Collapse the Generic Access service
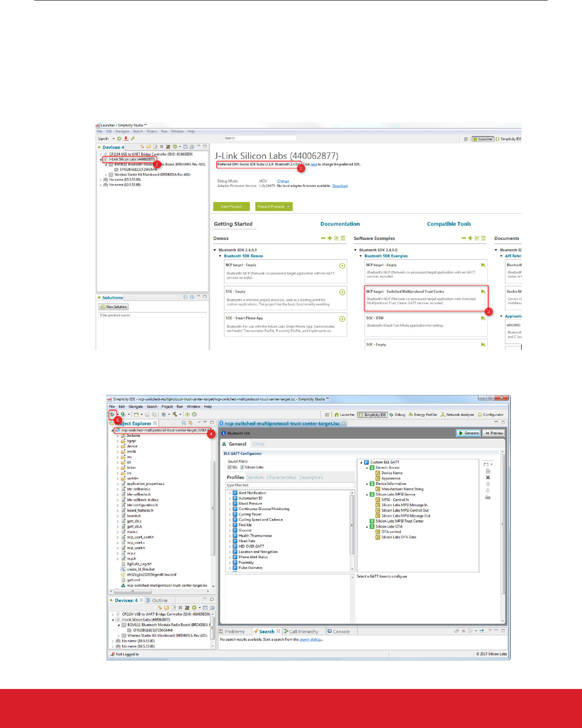582x728 pixels. click(x=367, y=468)
